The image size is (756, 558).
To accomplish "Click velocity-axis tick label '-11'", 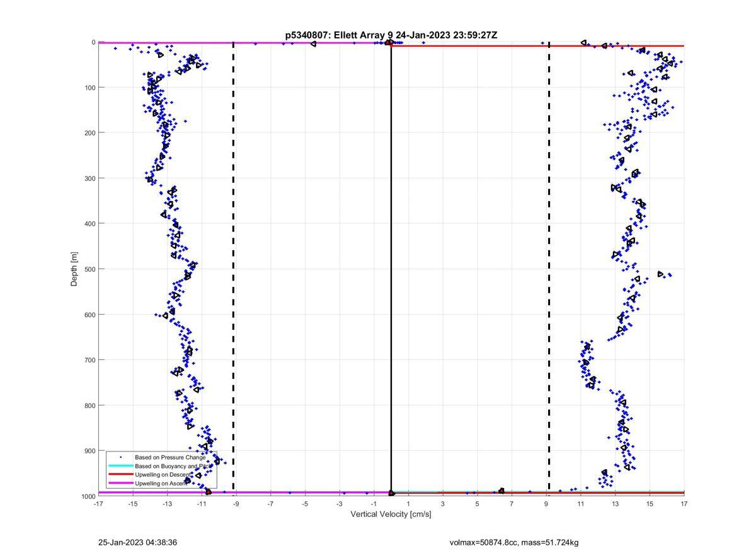I will pyautogui.click(x=202, y=504).
